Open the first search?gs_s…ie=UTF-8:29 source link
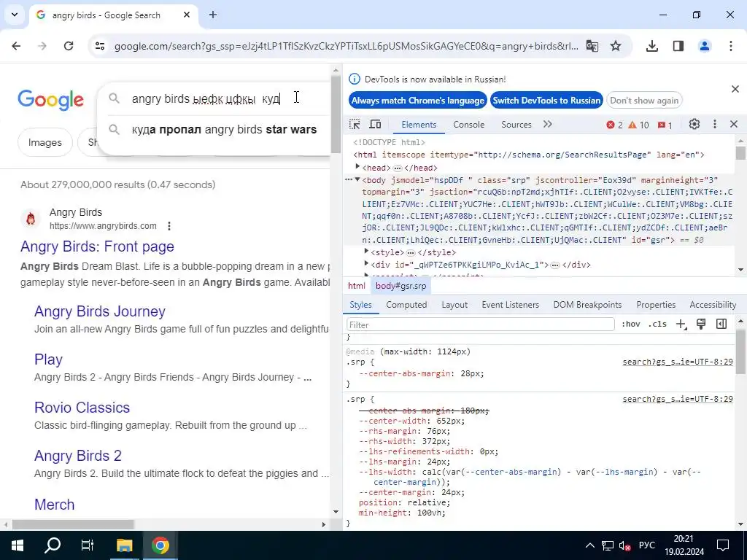 [x=678, y=362]
